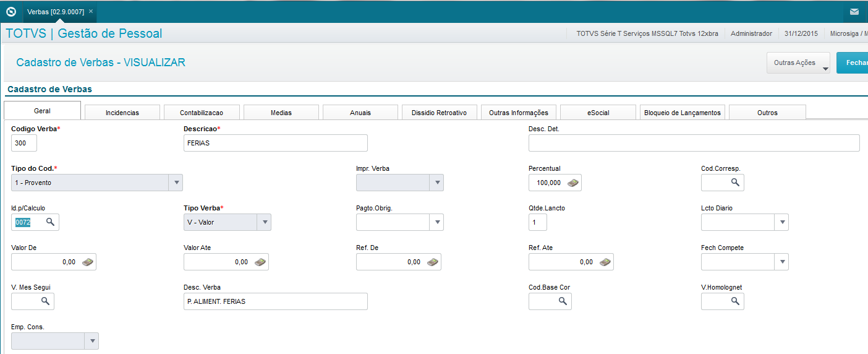This screenshot has height=354, width=868.
Task: Switch to the Incidencias tab
Action: tap(122, 113)
